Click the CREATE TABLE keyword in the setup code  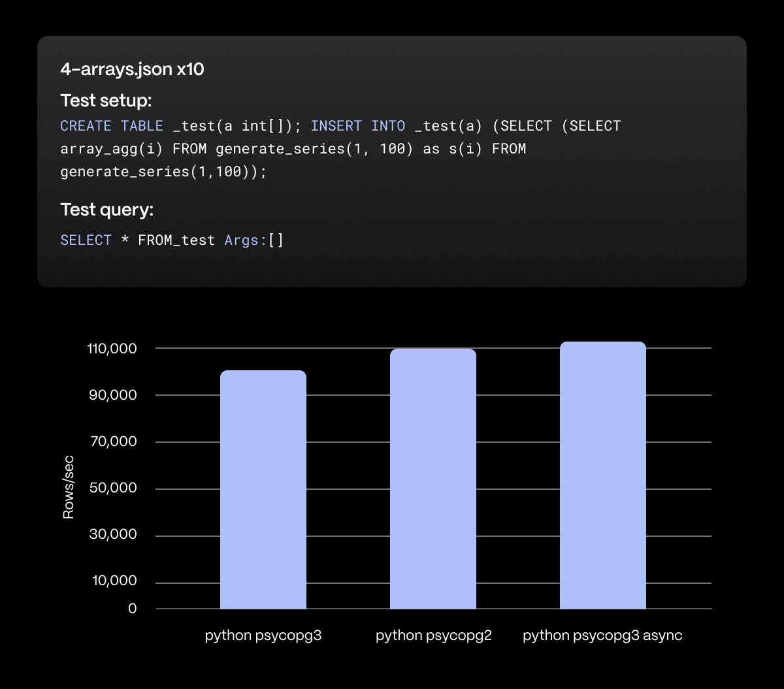[x=111, y=125]
